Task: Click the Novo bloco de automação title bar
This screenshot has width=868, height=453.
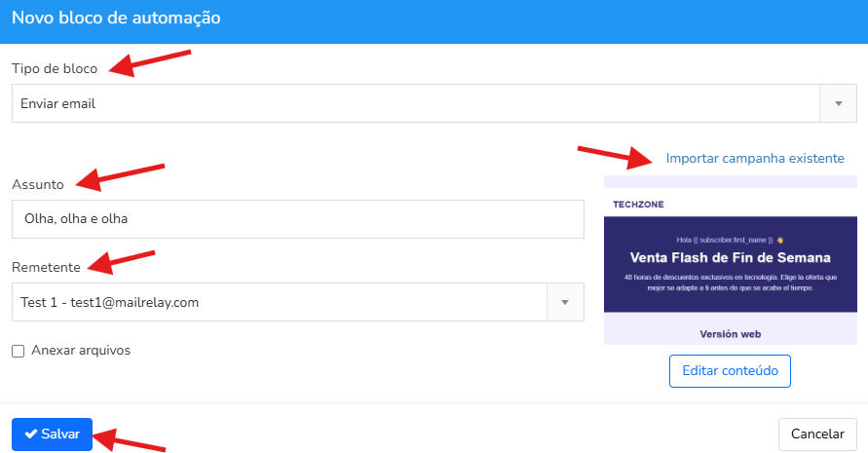Action: [434, 21]
